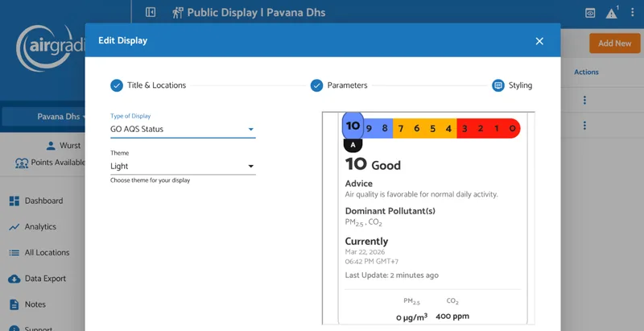Click the Add New button
This screenshot has height=331, width=644.
(614, 43)
